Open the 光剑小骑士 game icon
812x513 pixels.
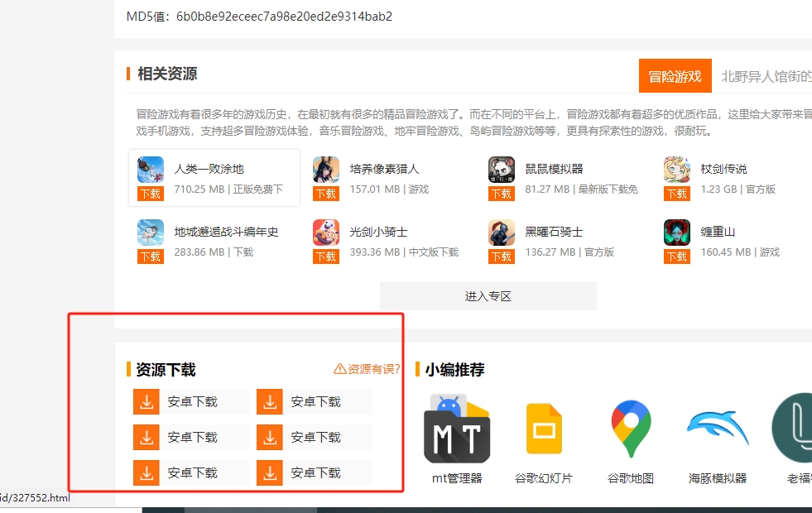click(x=326, y=233)
